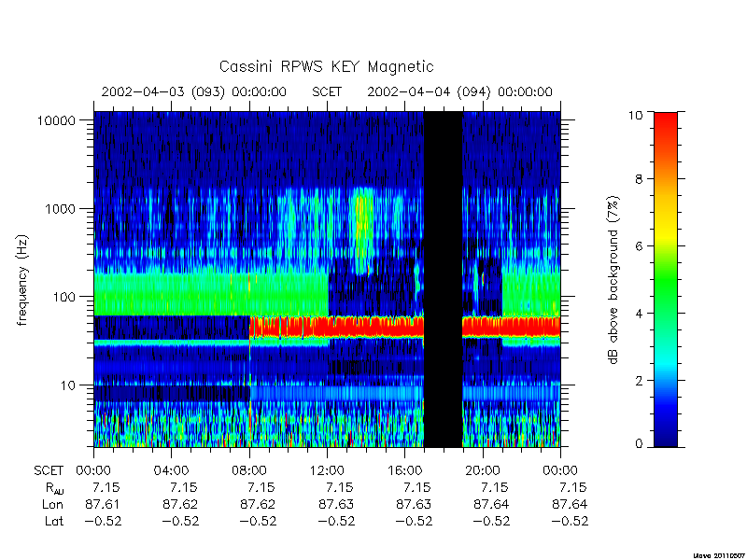Click the "dB above background (7%)" colorbar label
This screenshot has width=747, height=560.
[613, 280]
